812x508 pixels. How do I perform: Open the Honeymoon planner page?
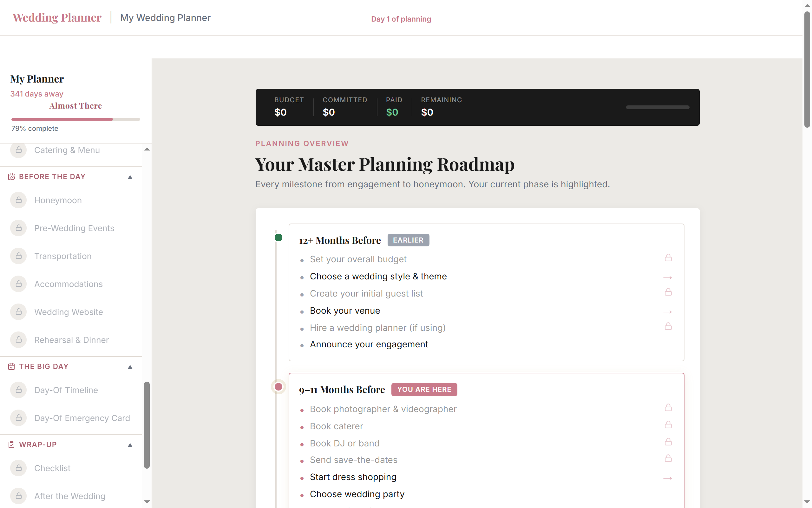(71, 200)
